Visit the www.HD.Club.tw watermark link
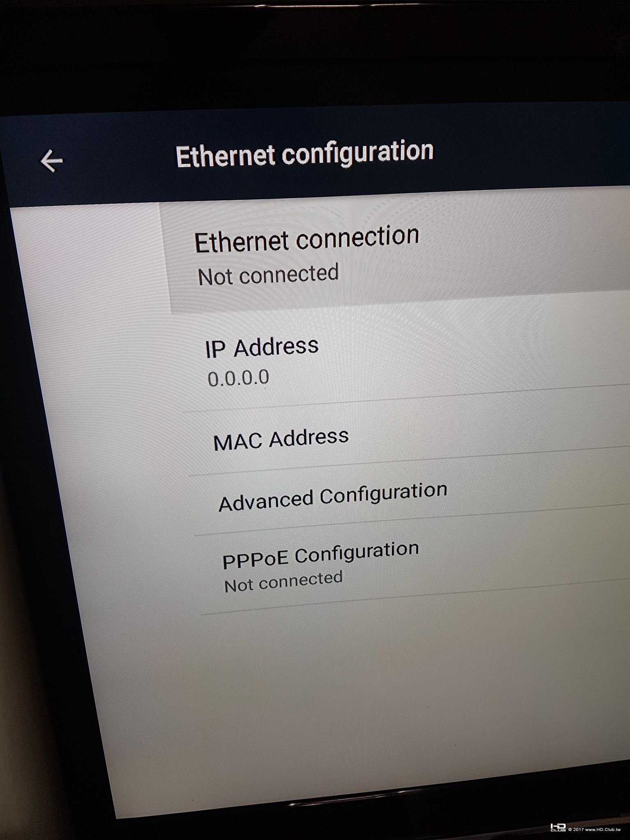Image resolution: width=630 pixels, height=840 pixels. tap(603, 829)
